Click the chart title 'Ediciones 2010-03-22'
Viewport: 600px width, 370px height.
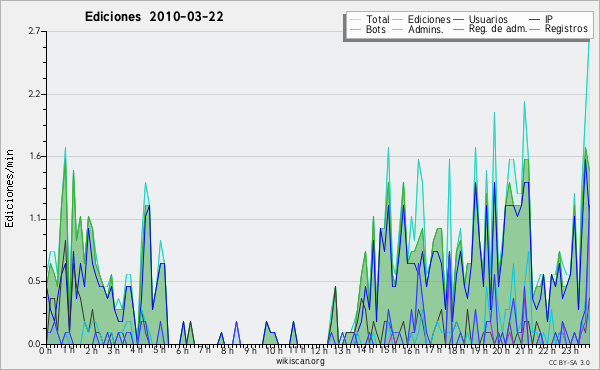[x=154, y=17]
